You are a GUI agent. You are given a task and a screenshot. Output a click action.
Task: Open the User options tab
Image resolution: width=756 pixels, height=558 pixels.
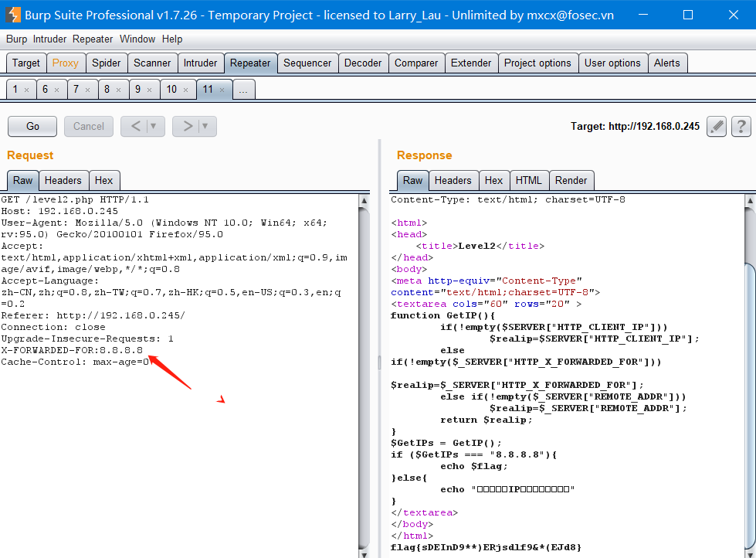pos(612,63)
